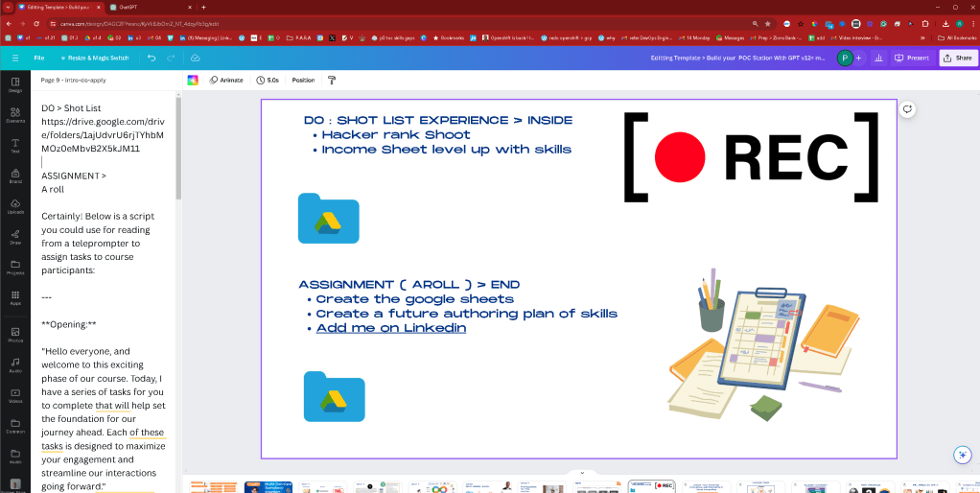Open the P.A.R.A bookmark folder

point(299,37)
